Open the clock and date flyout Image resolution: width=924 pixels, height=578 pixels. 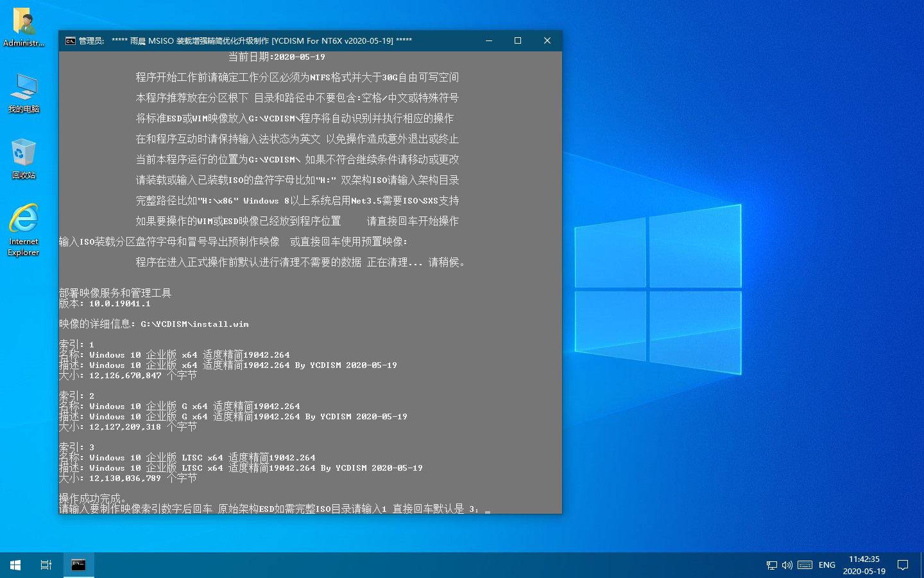[x=864, y=565]
